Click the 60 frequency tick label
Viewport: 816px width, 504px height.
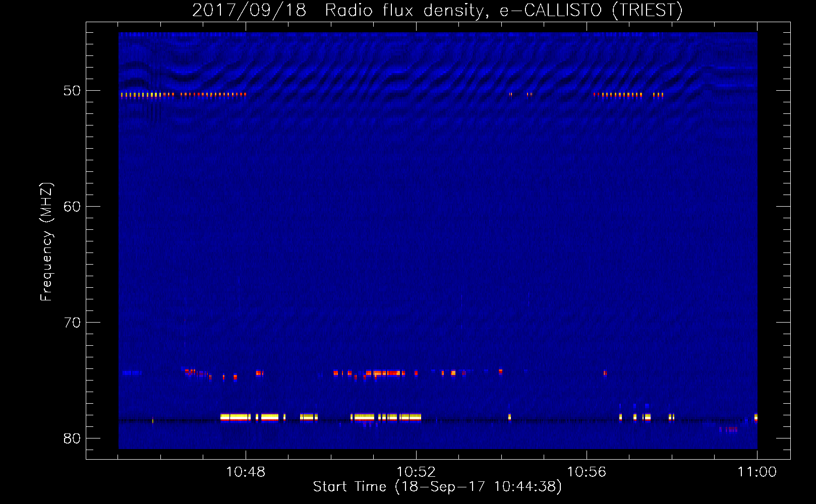coord(72,207)
